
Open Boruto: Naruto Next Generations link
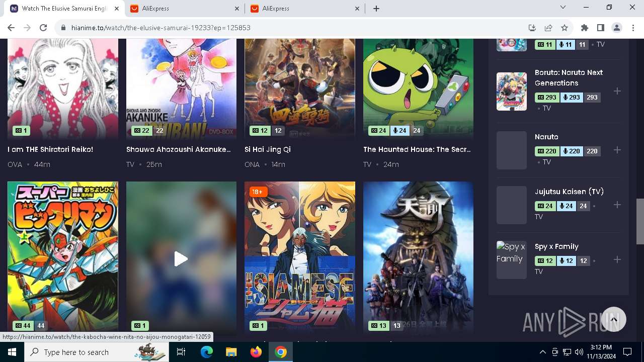[569, 77]
